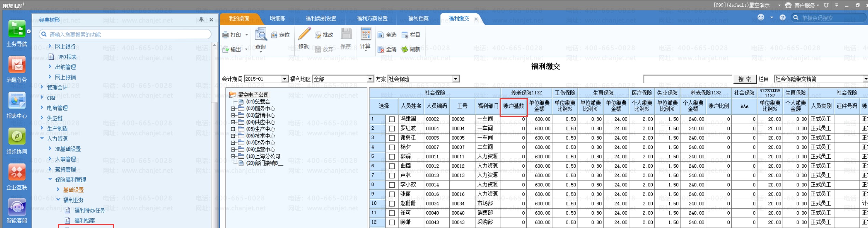Image resolution: width=868 pixels, height=228 pixels.
Task: Open the 业务导航 sidebar icon
Action: (x=17, y=30)
